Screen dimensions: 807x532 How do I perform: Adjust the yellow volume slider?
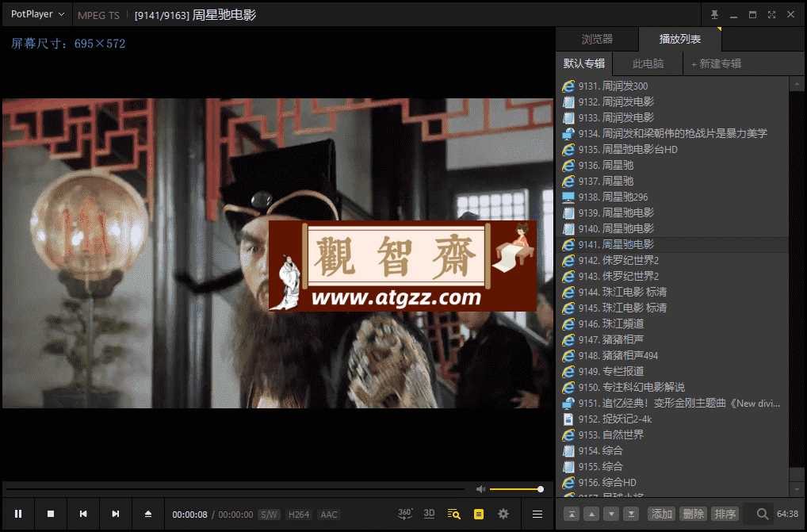coord(516,488)
